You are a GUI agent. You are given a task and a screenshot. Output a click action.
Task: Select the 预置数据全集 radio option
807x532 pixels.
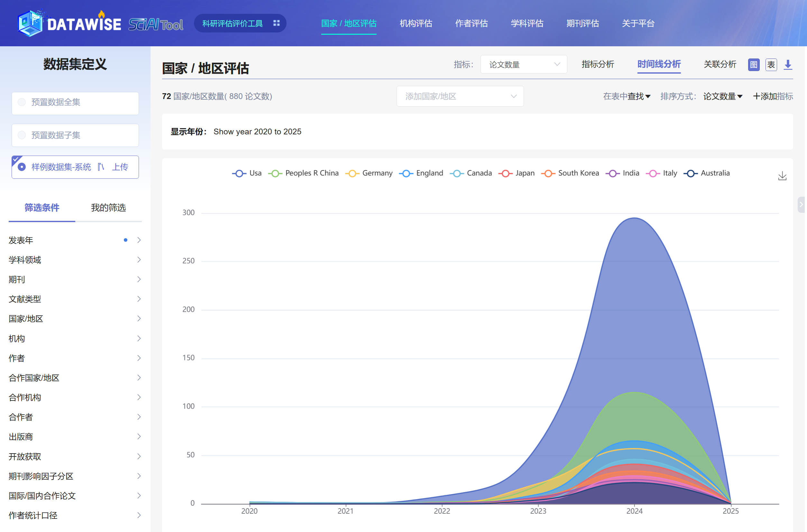(x=22, y=102)
